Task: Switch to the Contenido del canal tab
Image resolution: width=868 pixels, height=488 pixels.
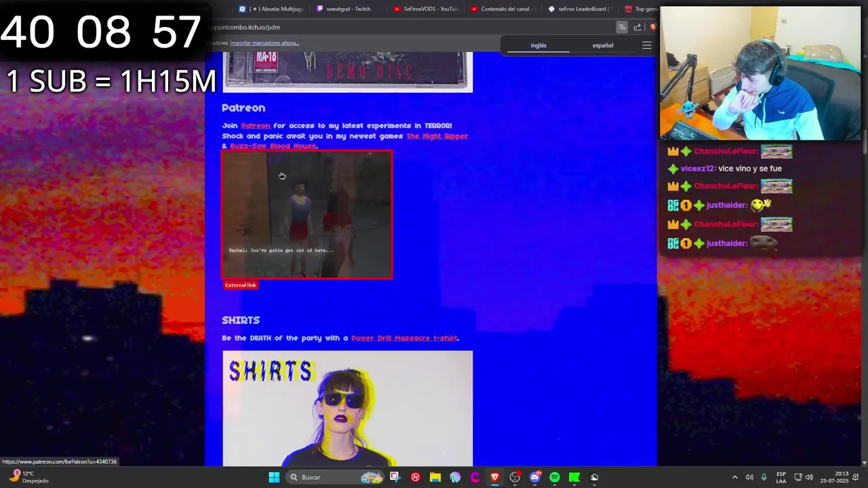Action: pos(503,9)
